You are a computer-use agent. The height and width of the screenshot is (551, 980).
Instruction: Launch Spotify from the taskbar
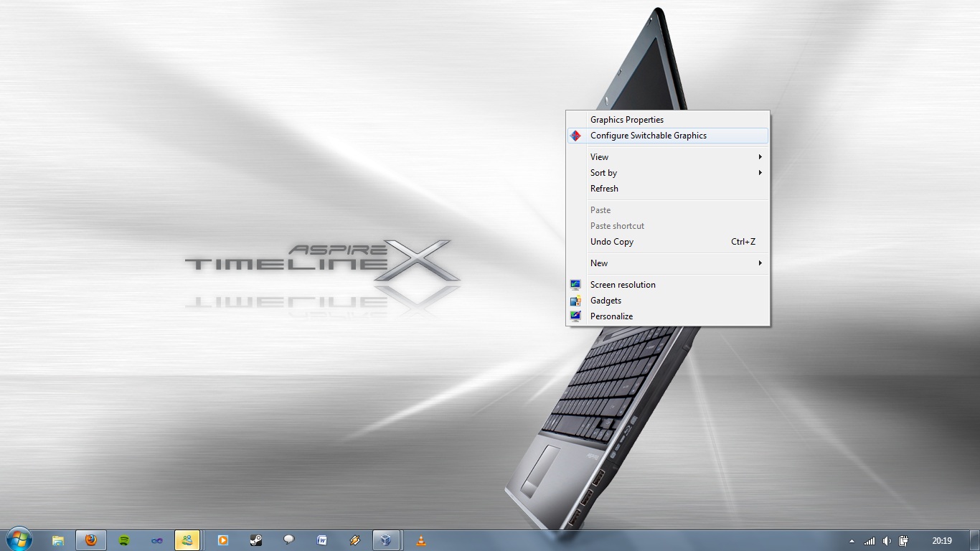[124, 540]
